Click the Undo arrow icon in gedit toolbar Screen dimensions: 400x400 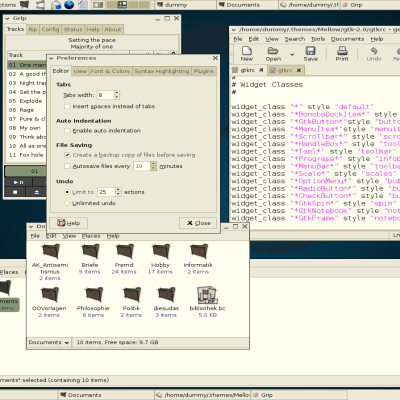(x=374, y=51)
